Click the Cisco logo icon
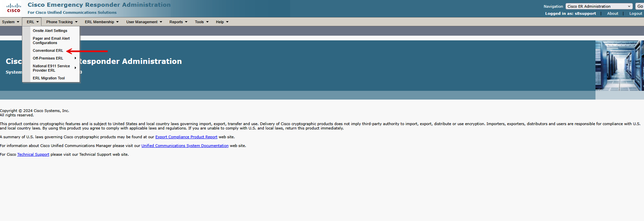Image resolution: width=644 pixels, height=221 pixels. (13, 8)
